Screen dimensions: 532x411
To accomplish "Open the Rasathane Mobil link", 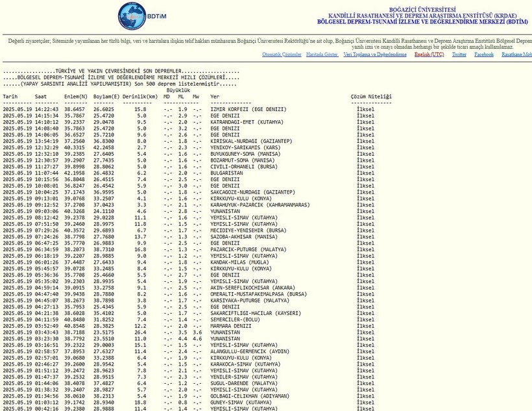I will click(516, 55).
